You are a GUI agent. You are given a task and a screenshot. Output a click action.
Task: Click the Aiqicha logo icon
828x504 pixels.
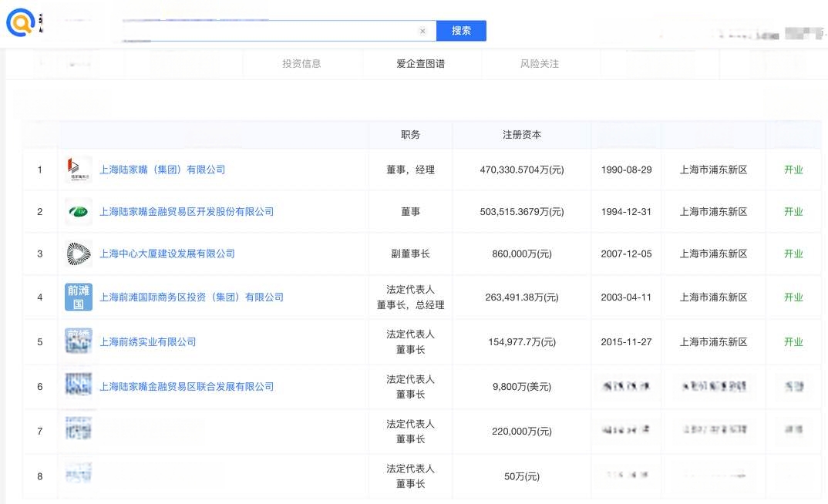click(20, 22)
